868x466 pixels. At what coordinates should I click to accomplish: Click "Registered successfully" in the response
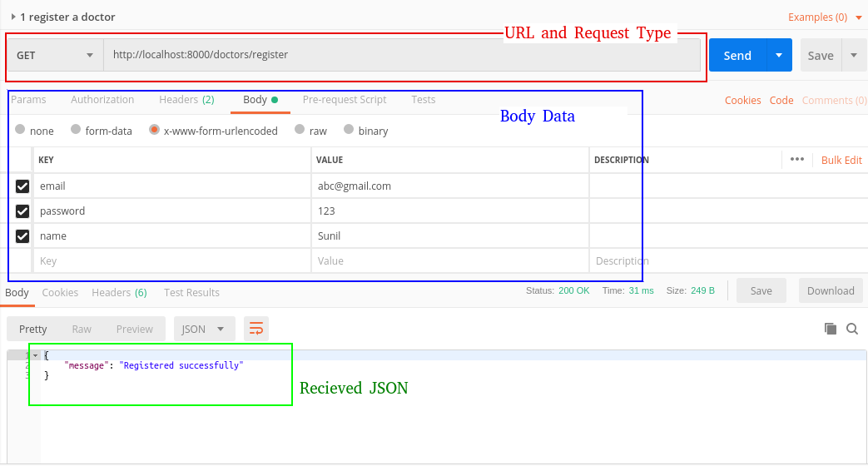[181, 365]
